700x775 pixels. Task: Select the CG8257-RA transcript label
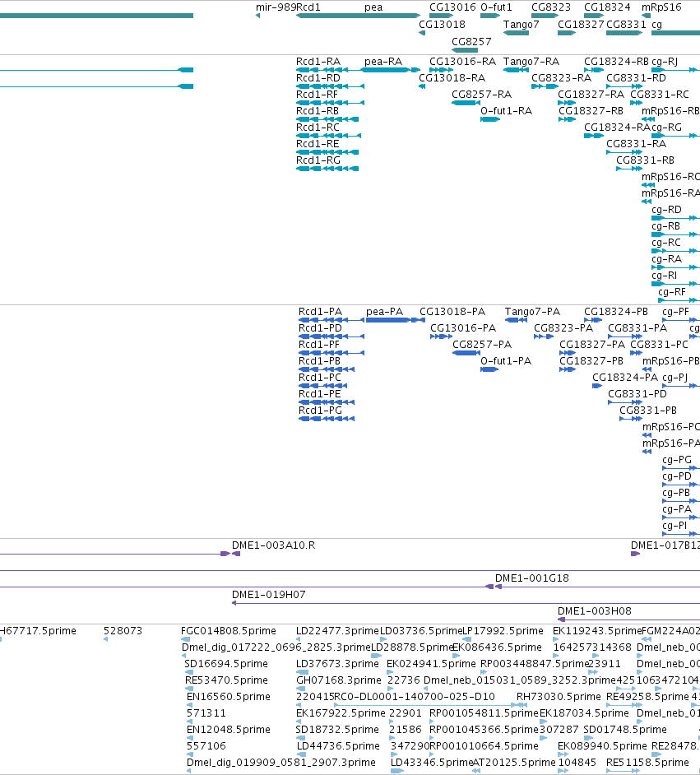coord(482,95)
